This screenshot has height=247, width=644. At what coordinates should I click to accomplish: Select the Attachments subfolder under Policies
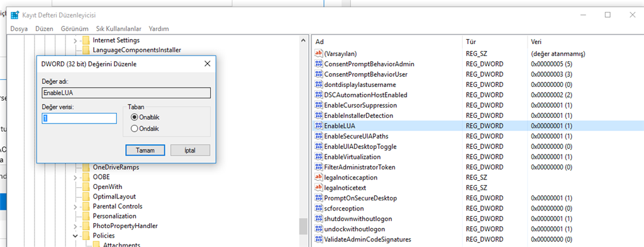(121, 245)
